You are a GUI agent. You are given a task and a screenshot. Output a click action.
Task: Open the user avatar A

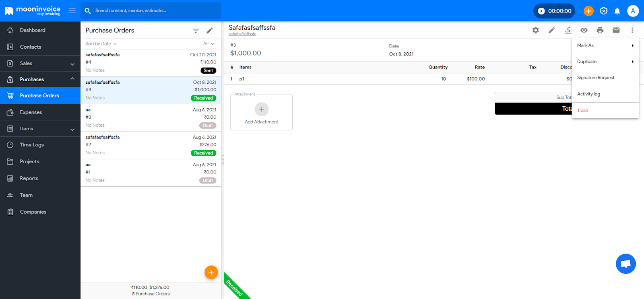(x=633, y=11)
